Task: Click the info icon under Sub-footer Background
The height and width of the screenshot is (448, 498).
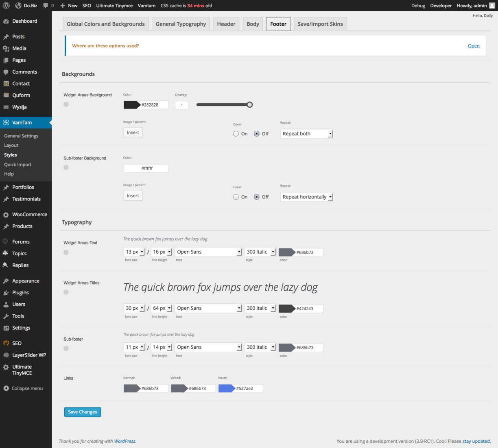Action: 66,167
